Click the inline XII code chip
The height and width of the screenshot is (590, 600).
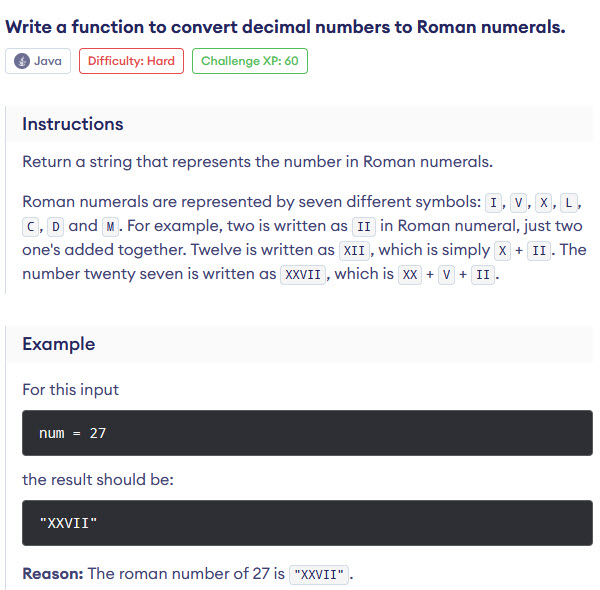click(x=354, y=251)
